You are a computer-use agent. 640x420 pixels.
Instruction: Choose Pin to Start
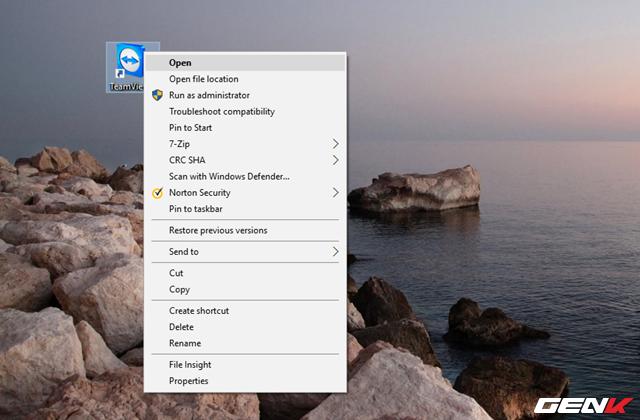[190, 128]
